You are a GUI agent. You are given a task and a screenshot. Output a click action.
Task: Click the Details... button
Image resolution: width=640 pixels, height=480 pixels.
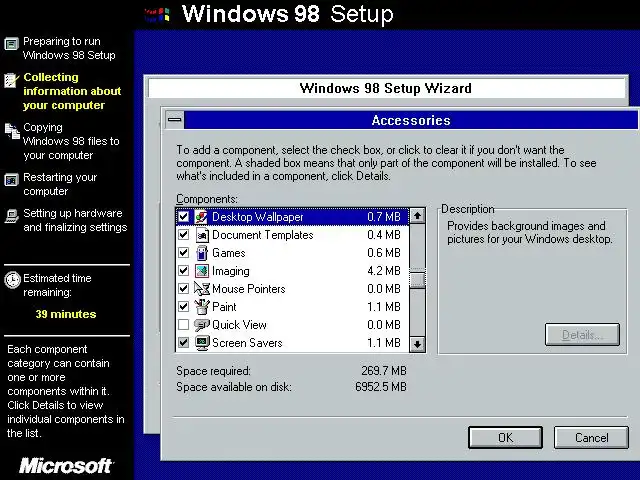tap(582, 335)
